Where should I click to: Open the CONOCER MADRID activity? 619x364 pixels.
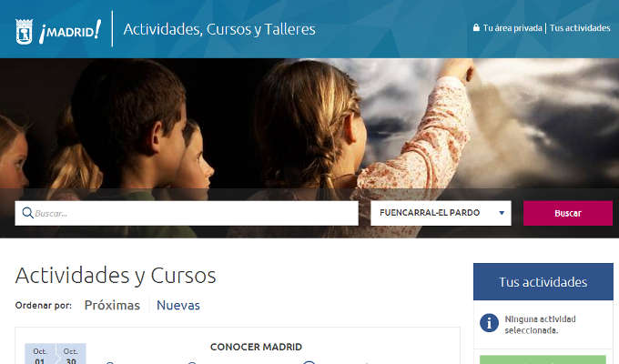pos(256,347)
